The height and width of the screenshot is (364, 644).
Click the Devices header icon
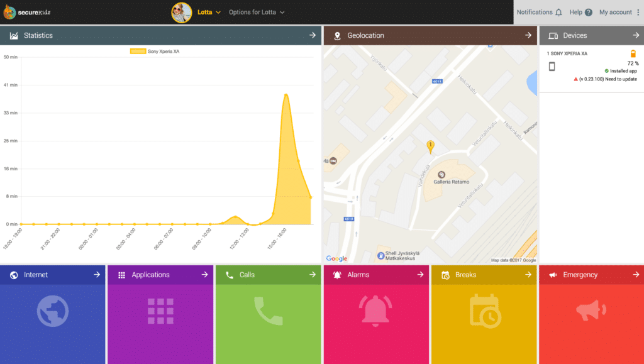coord(553,36)
